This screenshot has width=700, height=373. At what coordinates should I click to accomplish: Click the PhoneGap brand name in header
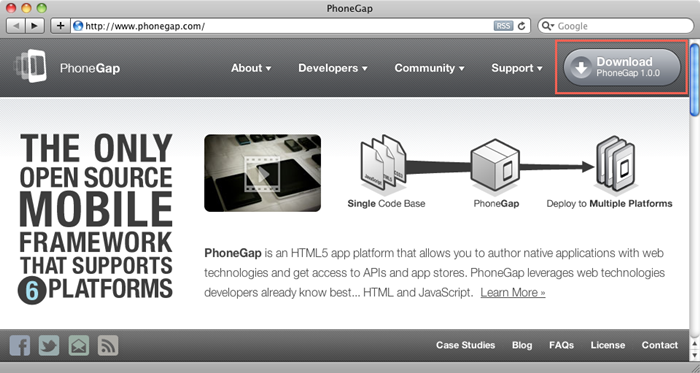pyautogui.click(x=90, y=68)
